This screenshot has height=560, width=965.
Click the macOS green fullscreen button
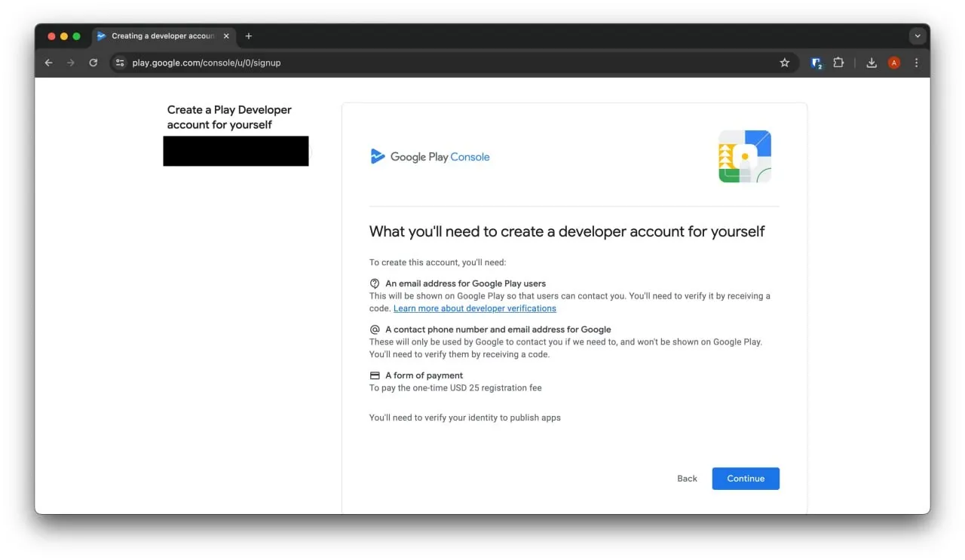76,36
